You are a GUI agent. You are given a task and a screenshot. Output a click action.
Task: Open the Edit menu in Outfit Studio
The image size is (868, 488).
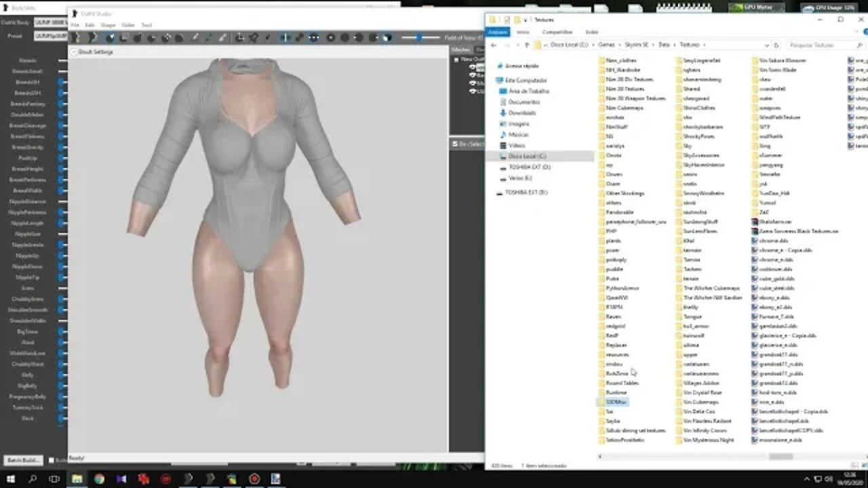coord(90,25)
